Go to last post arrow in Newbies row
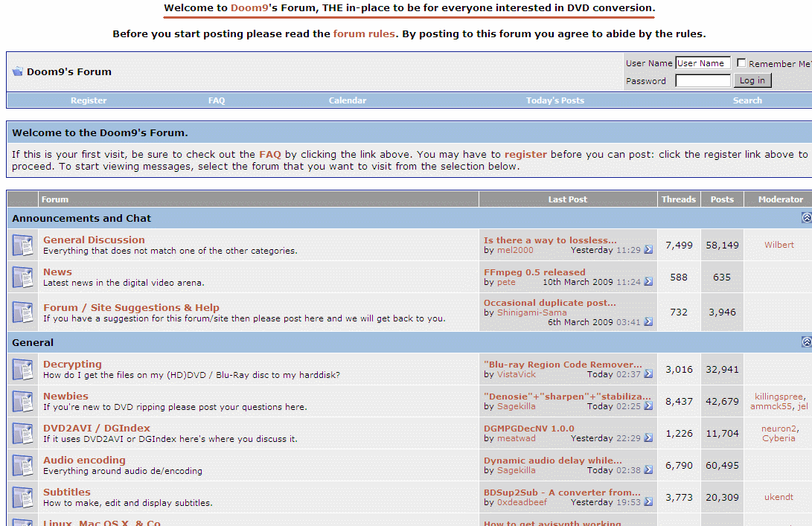 (x=648, y=406)
